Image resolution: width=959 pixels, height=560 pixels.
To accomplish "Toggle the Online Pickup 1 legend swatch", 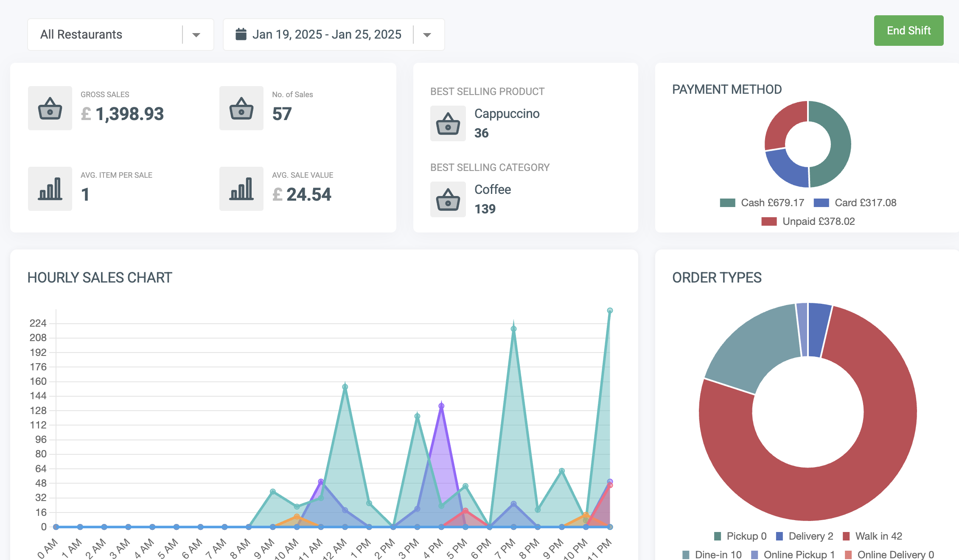I will pyautogui.click(x=754, y=555).
